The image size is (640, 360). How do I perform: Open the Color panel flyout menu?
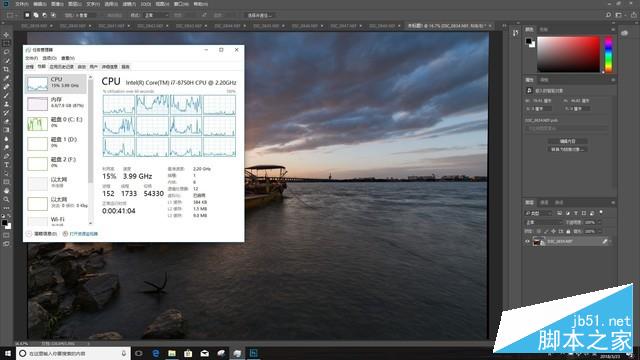613,29
